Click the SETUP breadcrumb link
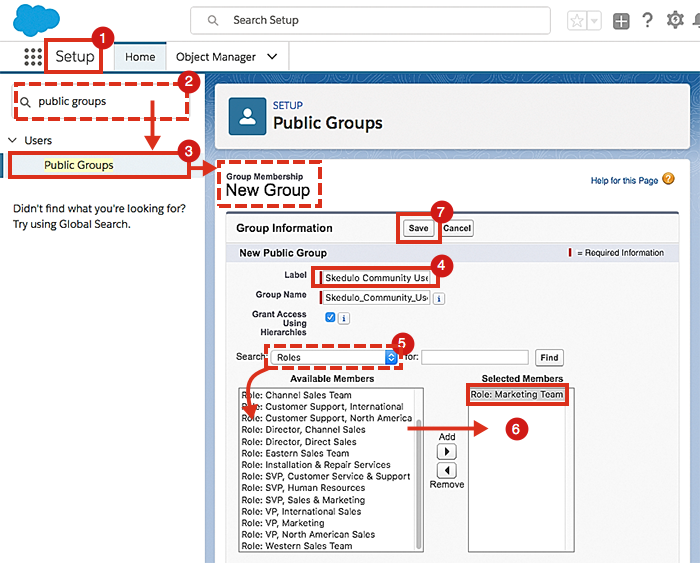 tap(288, 105)
